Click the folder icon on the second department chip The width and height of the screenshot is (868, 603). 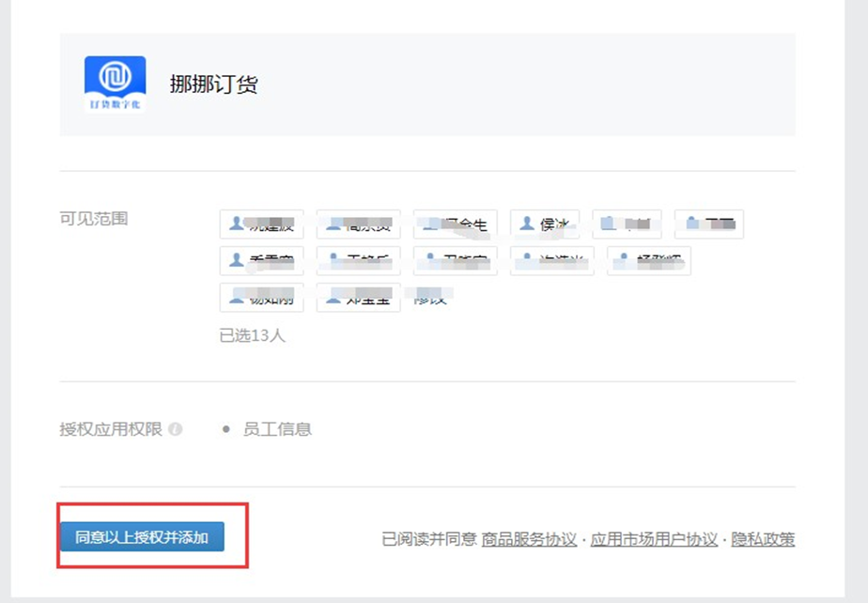[692, 224]
